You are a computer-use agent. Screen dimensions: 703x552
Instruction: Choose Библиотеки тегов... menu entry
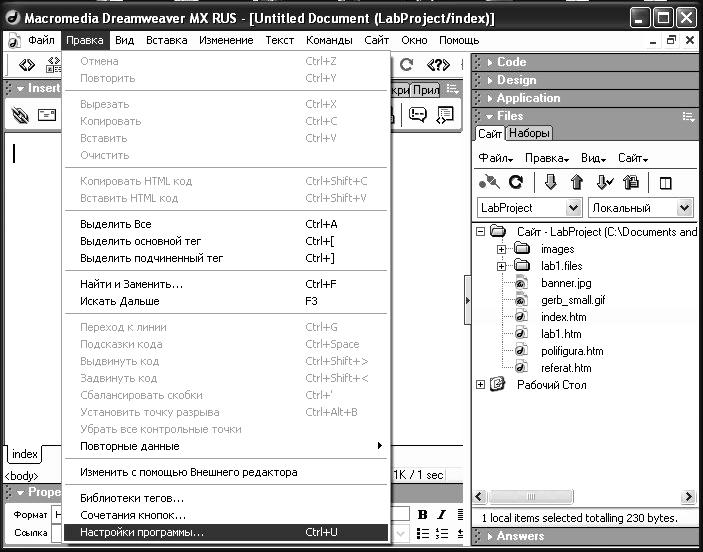coord(226,499)
